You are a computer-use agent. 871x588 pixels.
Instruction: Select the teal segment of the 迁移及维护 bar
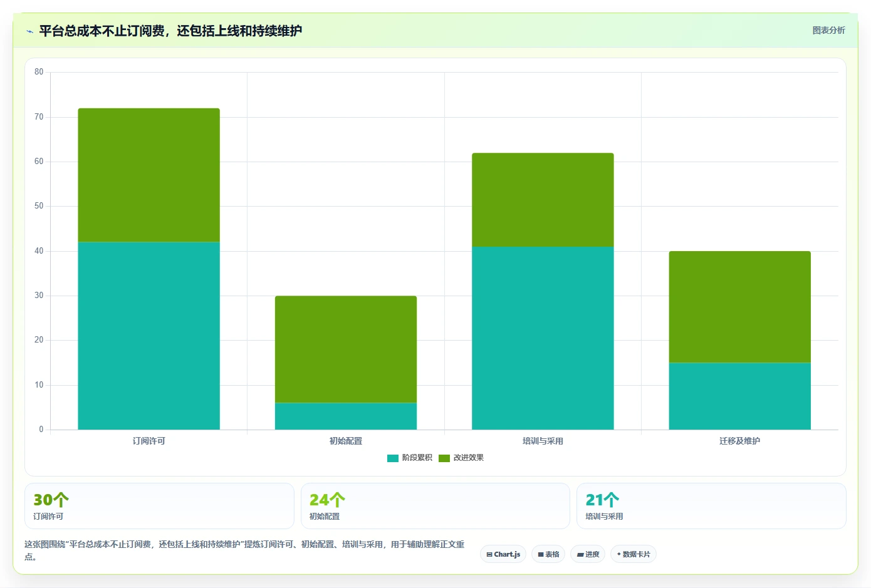click(740, 396)
